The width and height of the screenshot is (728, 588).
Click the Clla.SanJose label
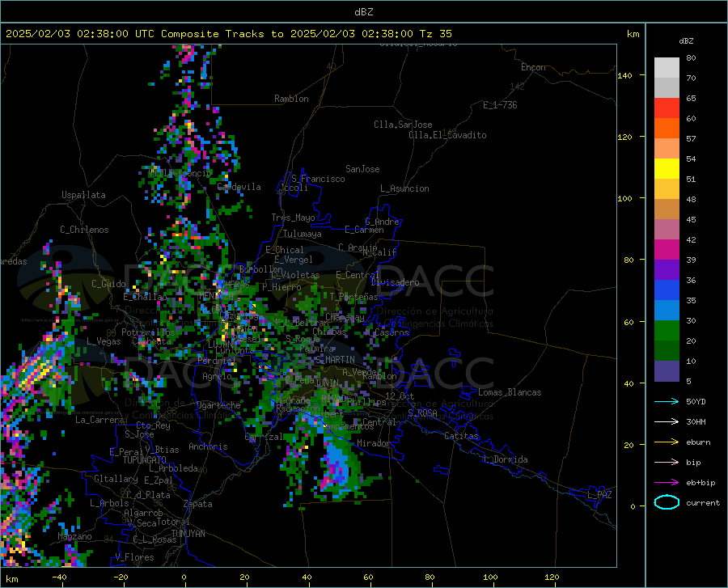click(403, 125)
